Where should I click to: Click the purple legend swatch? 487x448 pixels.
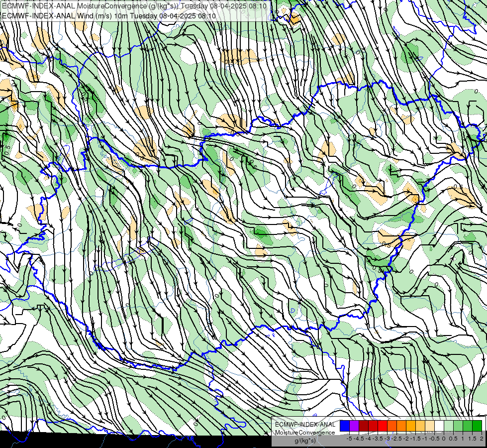[354, 426]
